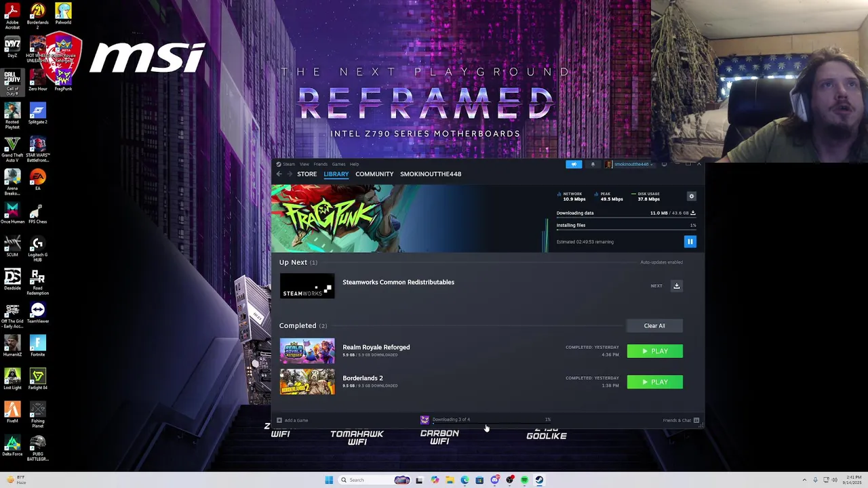Open the Help menu in Steam
Image resolution: width=868 pixels, height=488 pixels.
coord(354,164)
